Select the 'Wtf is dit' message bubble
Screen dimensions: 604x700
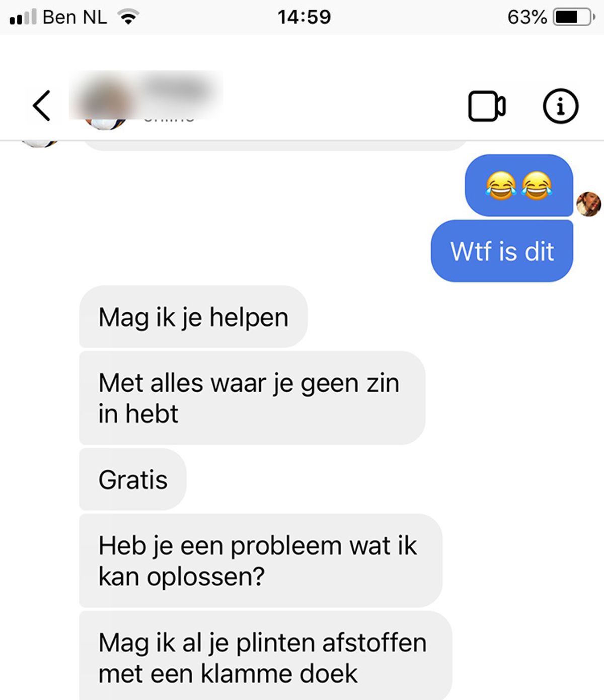502,251
